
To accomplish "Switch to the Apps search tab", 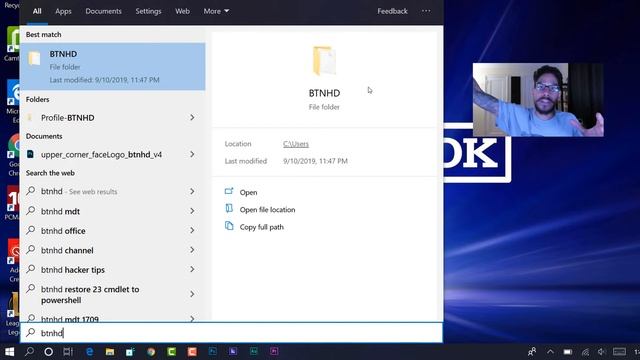I will click(x=63, y=11).
